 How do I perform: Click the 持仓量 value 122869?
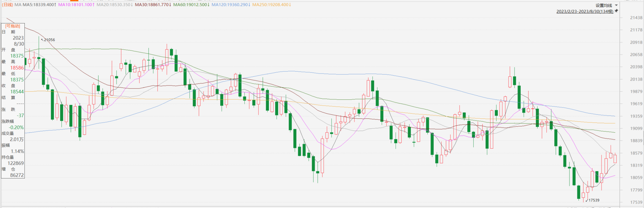16,163
